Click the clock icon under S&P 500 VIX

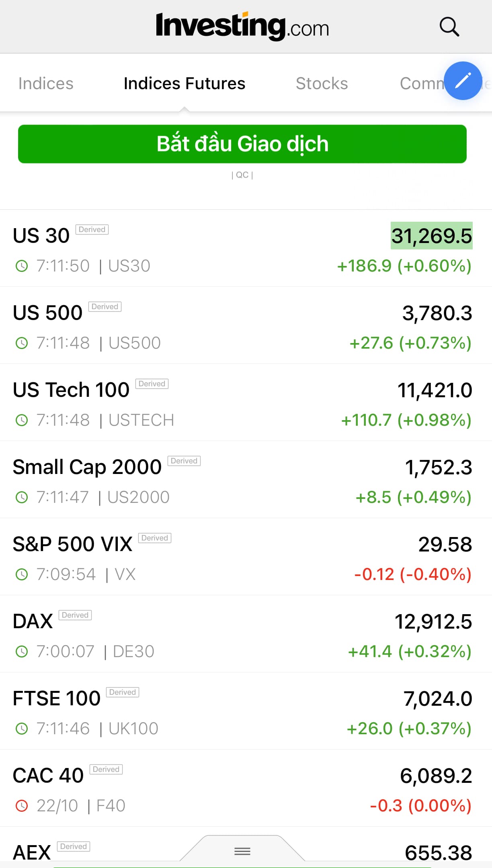coord(22,574)
